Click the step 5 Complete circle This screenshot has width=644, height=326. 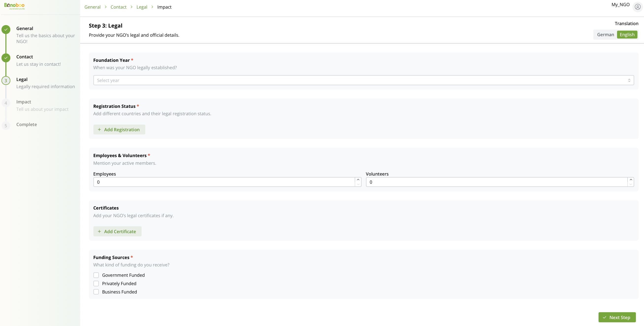tap(6, 125)
